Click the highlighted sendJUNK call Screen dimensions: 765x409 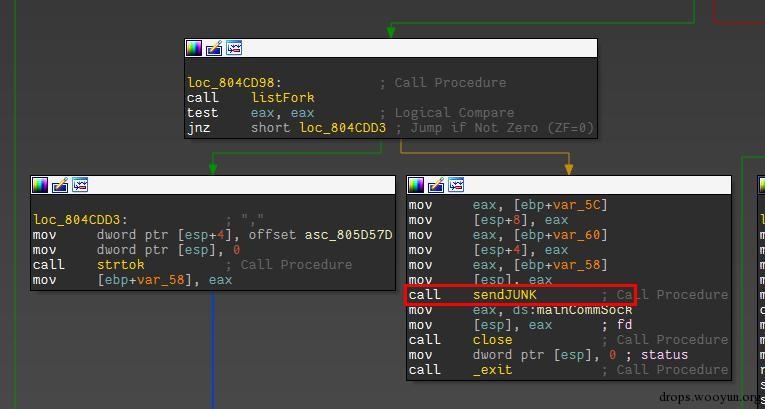click(504, 295)
